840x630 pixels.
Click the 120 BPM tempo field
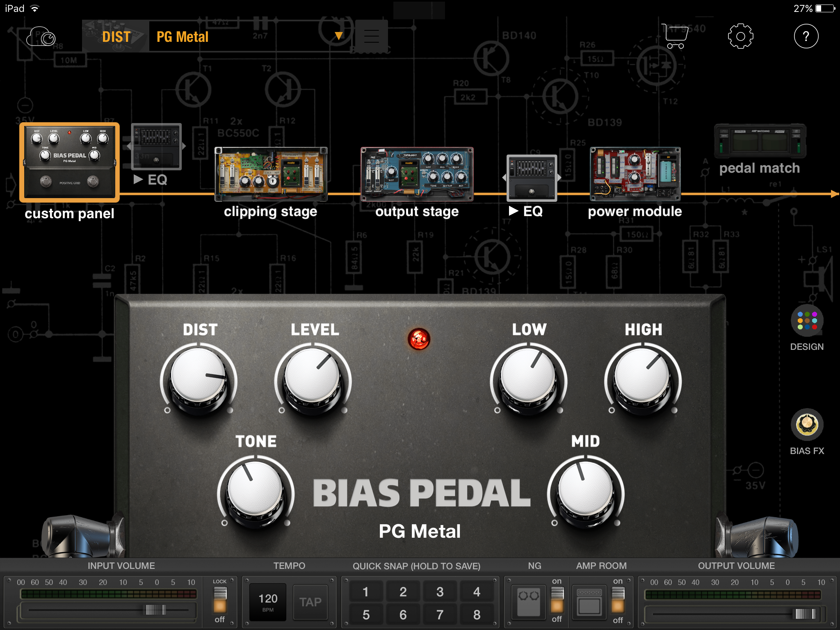click(268, 602)
